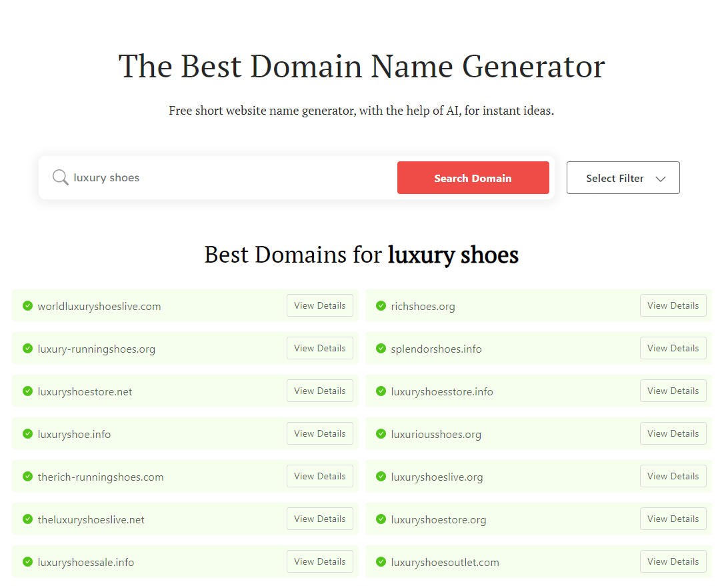Select the luxuryshoessale.info domain text
Screen dimensions: 728x586
(x=86, y=563)
